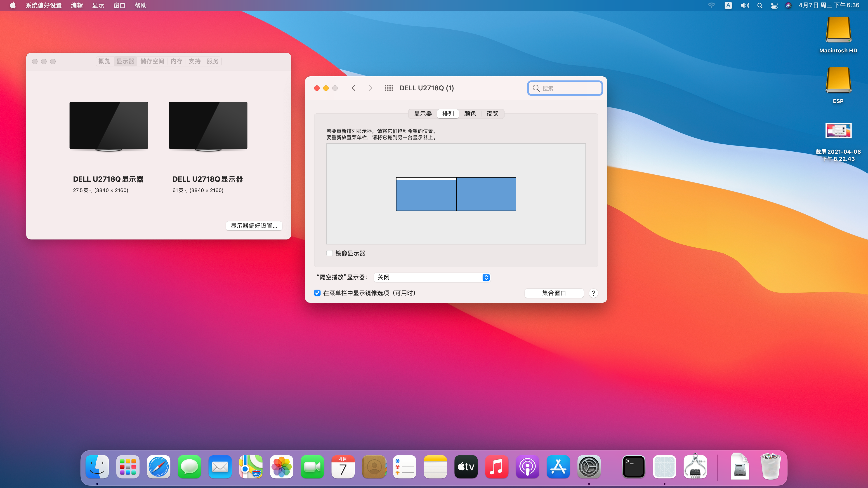Viewport: 868px width, 488px height.
Task: Switch to the 颜色 tab
Action: [470, 113]
